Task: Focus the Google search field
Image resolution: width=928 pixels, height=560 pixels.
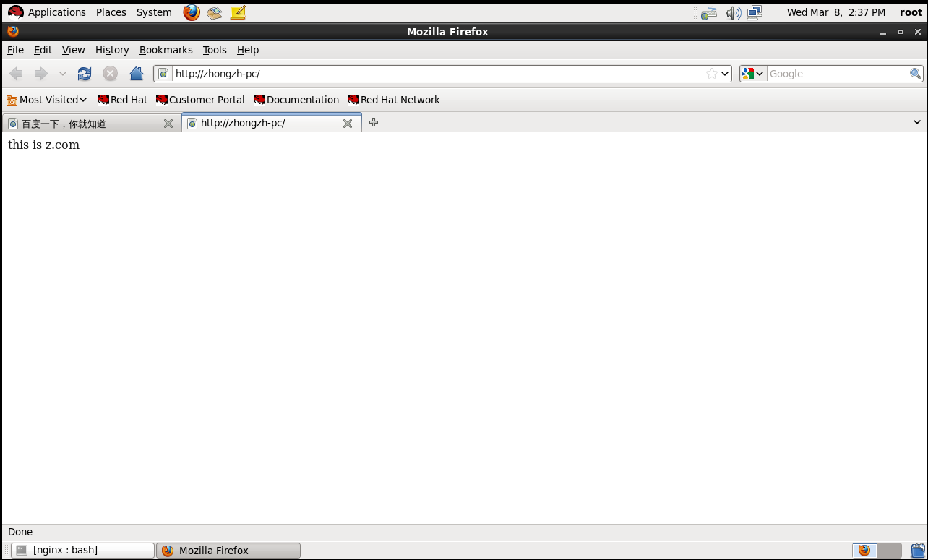Action: tap(838, 74)
